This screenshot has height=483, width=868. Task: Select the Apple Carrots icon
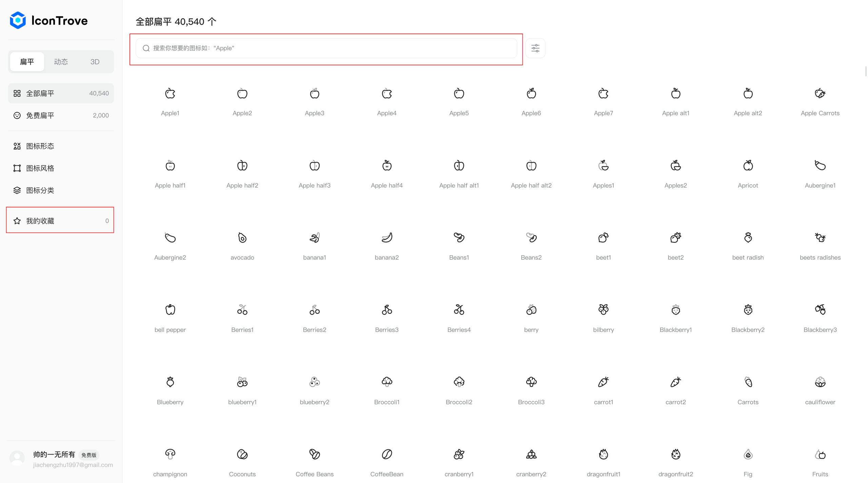click(820, 93)
